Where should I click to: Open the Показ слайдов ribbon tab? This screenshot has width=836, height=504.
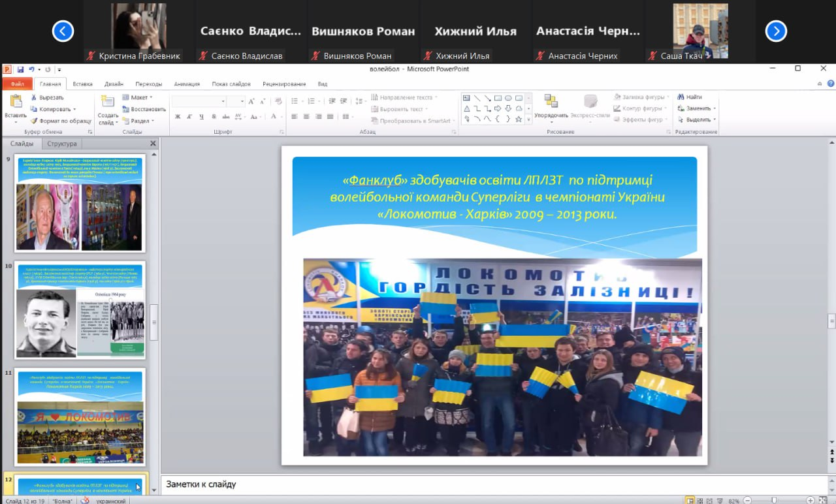coord(231,84)
